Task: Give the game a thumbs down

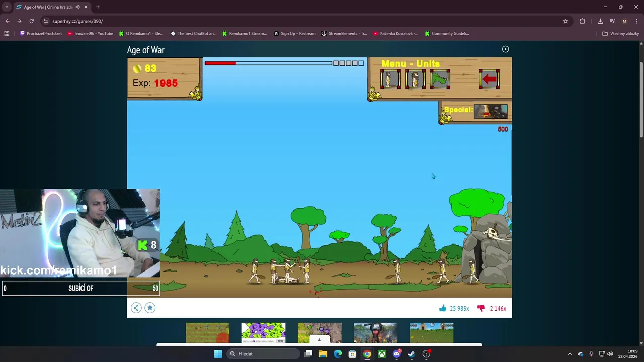Action: pos(481,308)
